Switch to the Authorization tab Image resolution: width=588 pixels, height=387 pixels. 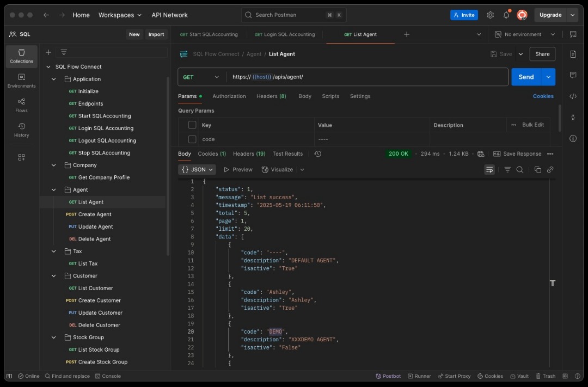coord(229,96)
